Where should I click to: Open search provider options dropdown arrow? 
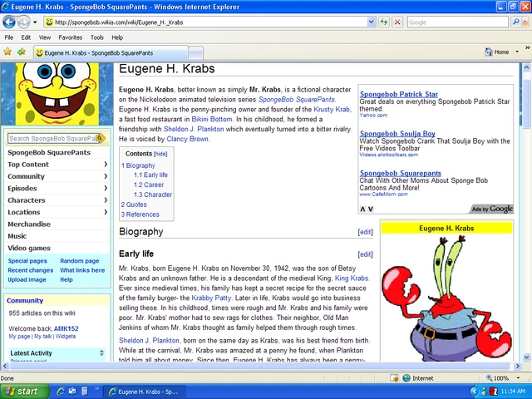point(525,22)
